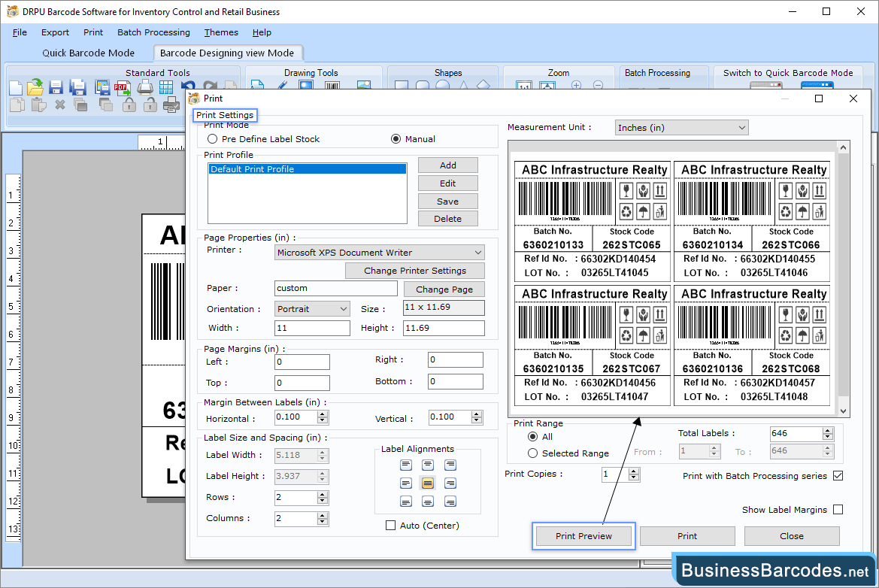Decrease Vertical margin spinner

(477, 420)
